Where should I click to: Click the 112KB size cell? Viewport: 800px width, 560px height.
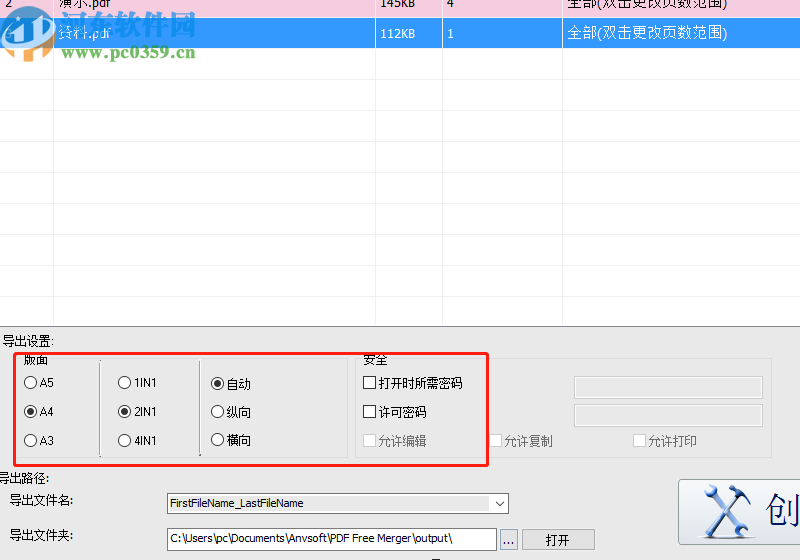409,33
